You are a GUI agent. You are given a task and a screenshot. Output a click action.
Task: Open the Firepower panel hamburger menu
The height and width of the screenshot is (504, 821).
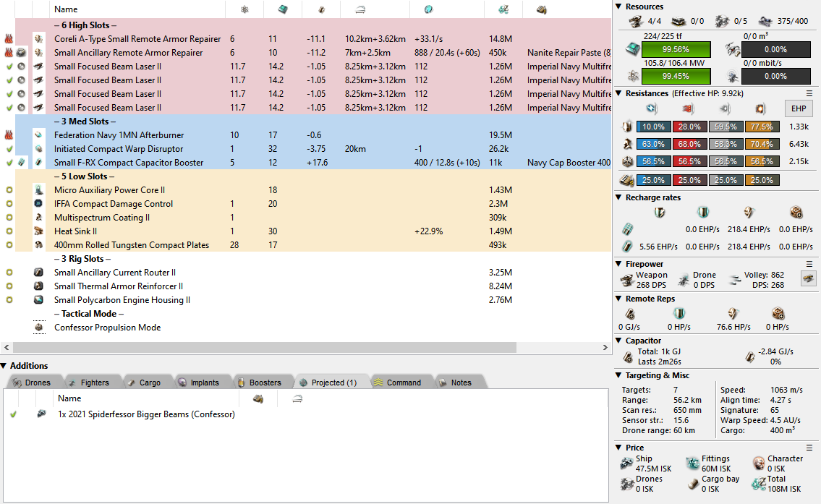[809, 264]
